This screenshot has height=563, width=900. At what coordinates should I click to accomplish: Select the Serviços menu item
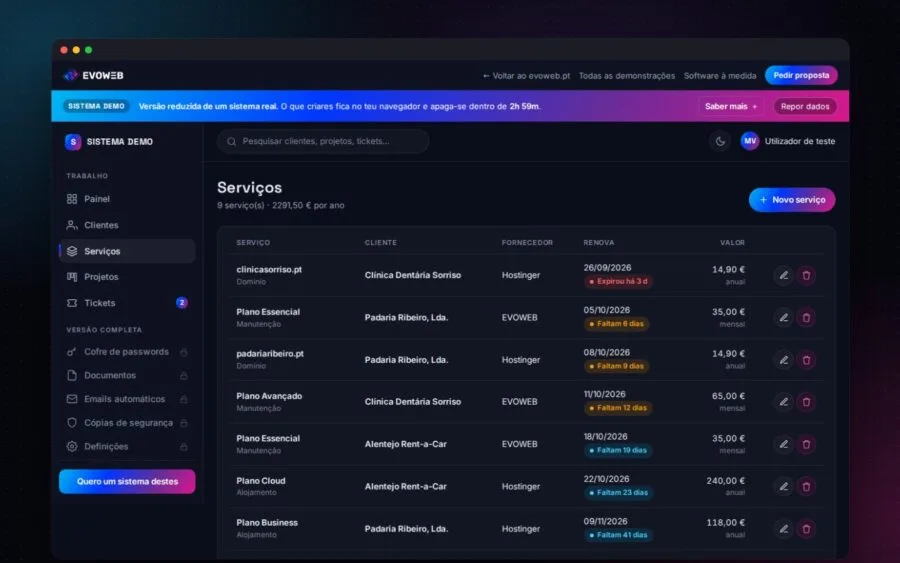point(127,251)
